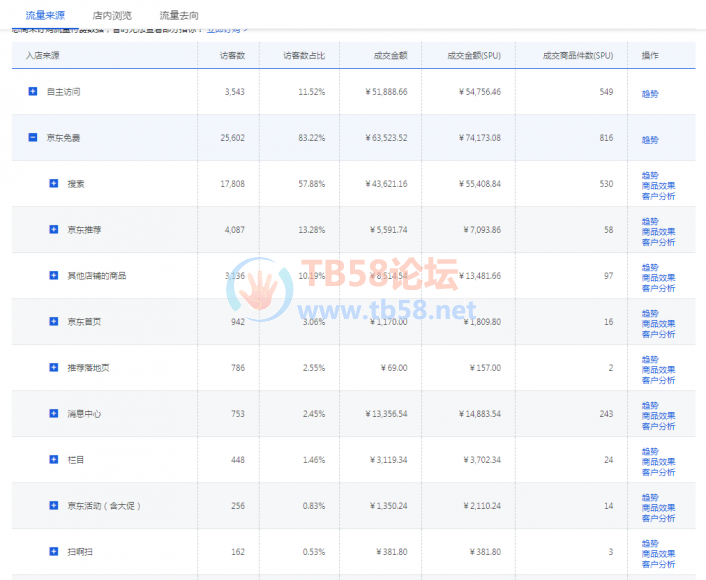Viewport: 706px width, 580px height.
Task: Expand the 消息中心 row
Action: point(54,413)
